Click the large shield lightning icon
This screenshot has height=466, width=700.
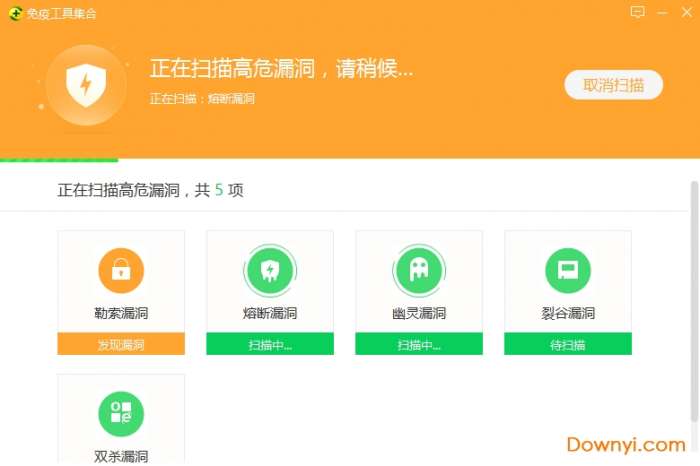click(x=86, y=85)
